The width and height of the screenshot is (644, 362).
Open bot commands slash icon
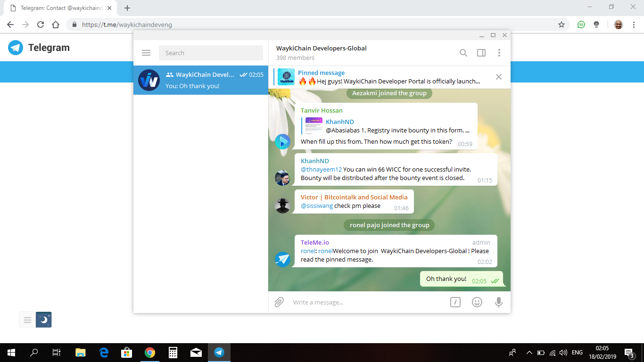(455, 302)
